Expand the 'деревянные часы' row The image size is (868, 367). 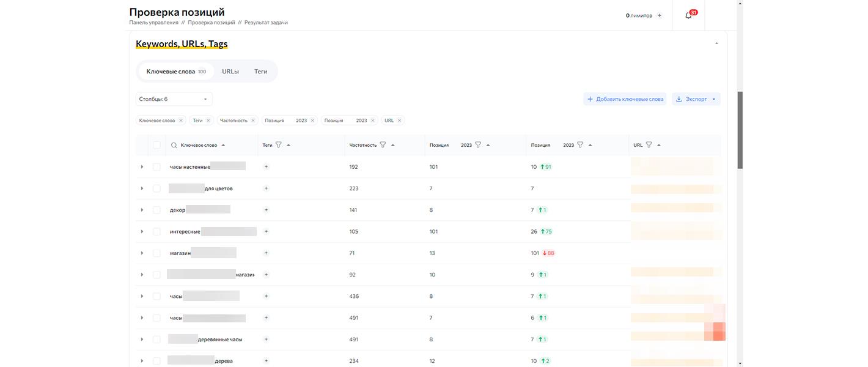tap(142, 339)
